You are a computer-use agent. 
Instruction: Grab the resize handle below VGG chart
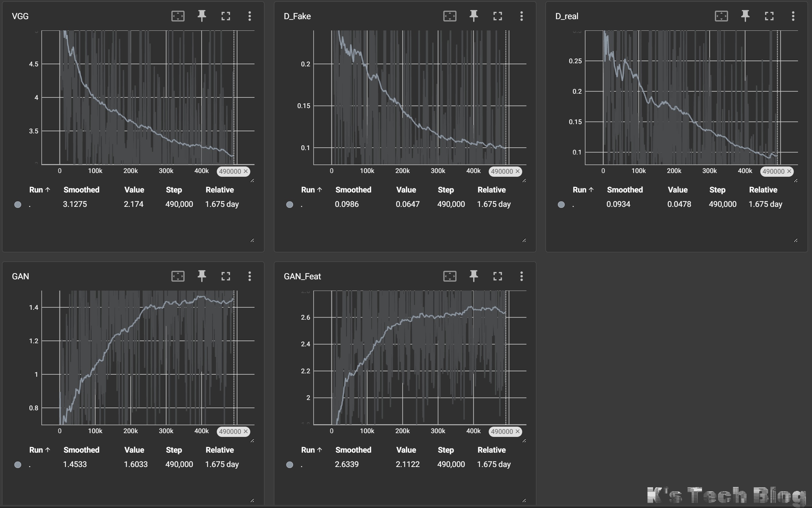[252, 181]
